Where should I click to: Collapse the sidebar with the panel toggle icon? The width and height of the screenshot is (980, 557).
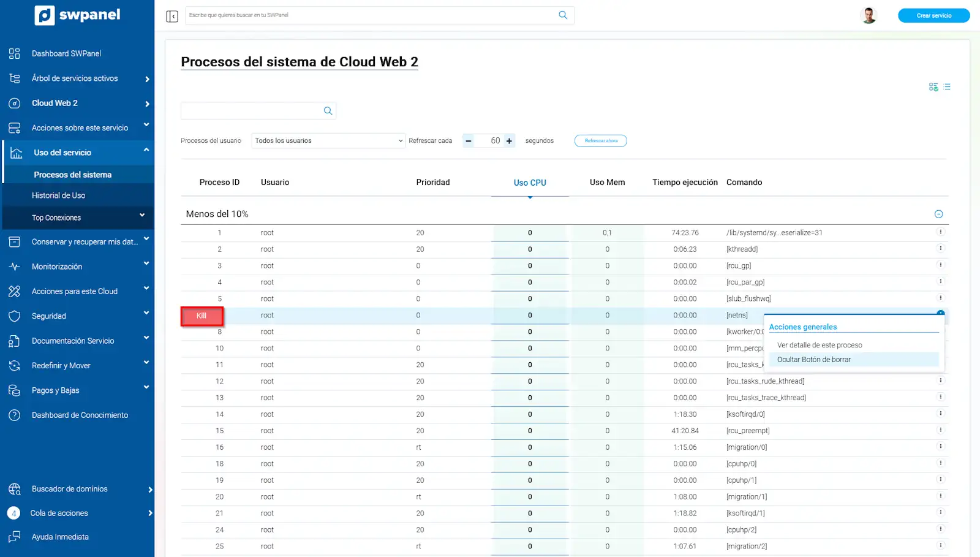tap(172, 16)
